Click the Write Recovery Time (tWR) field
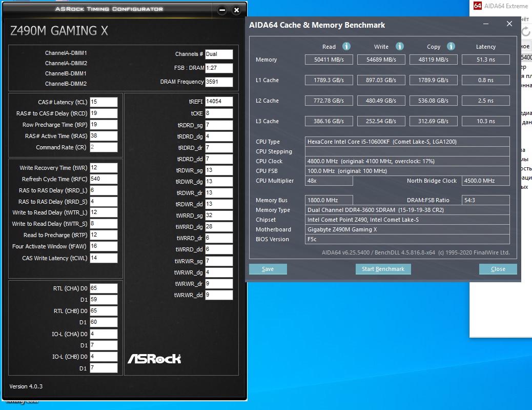Screen dimensions: 532x410 coord(104,168)
